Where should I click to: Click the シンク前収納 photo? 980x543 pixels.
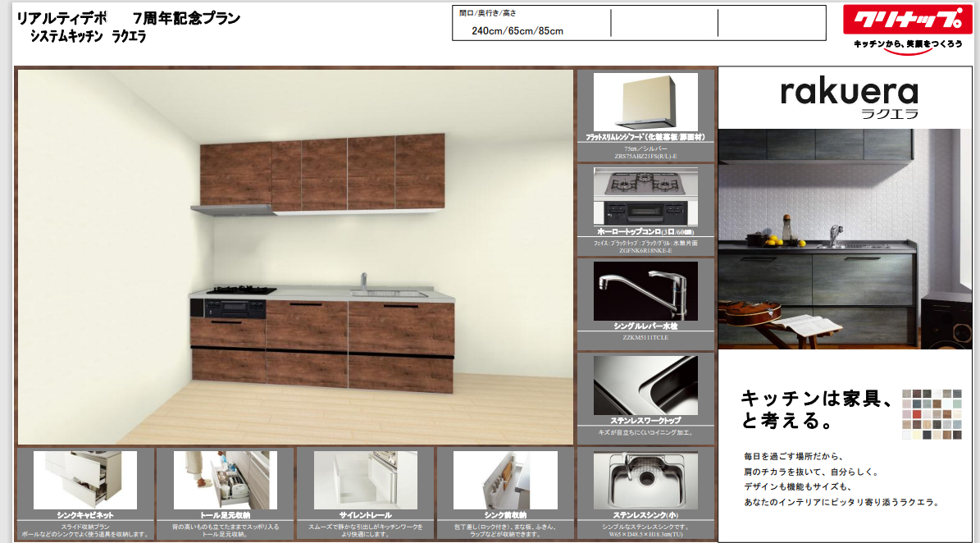point(504,480)
